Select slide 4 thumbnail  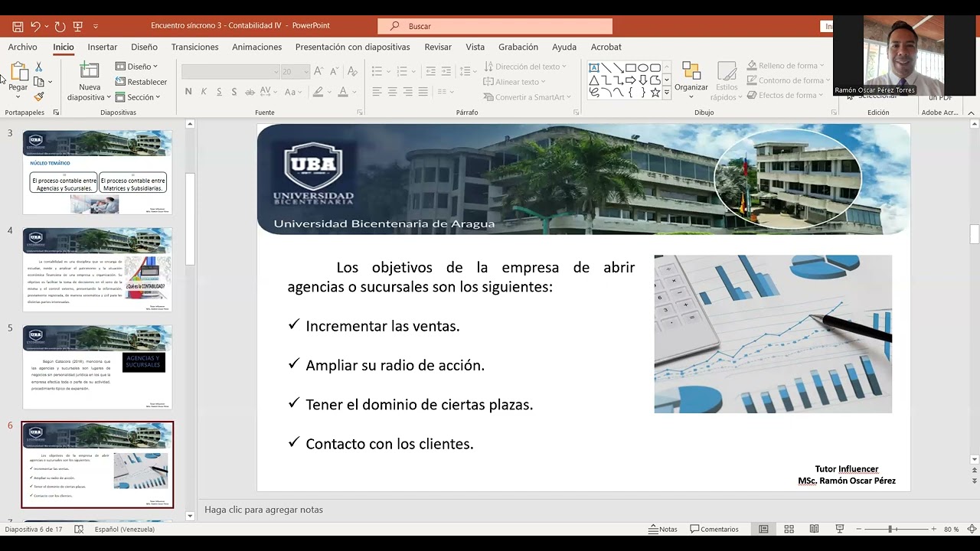[x=97, y=269]
